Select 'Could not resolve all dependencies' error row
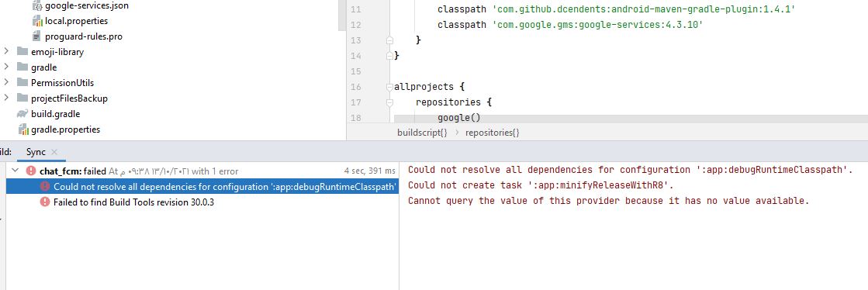This screenshot has height=290, width=868. tap(202, 187)
